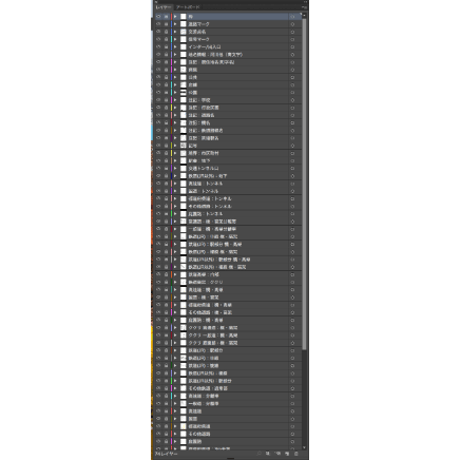Click the Create New Layer icon
Viewport: 460px width, 460px height.
pos(287,454)
